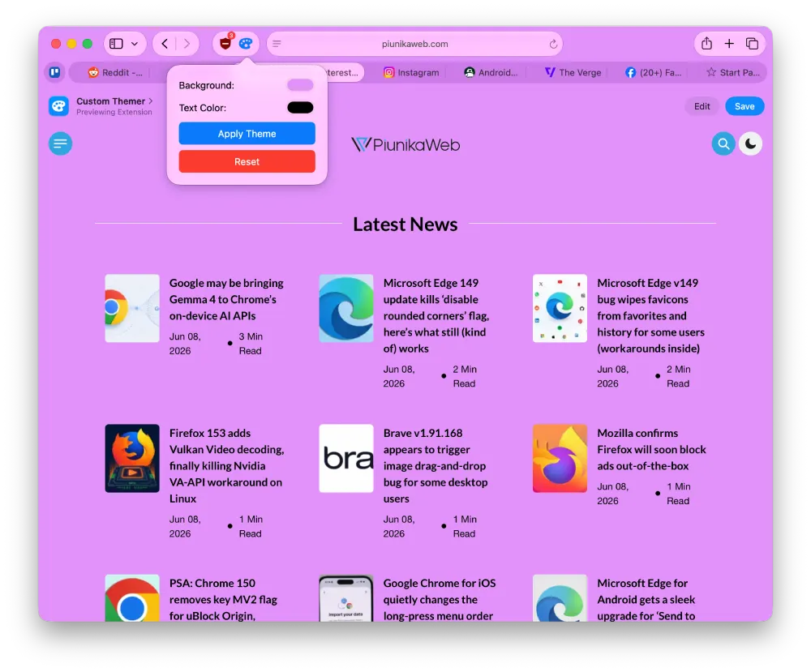Open the Edge for Android article thumbnail
Viewport: 811px width, 672px height.
pos(560,598)
